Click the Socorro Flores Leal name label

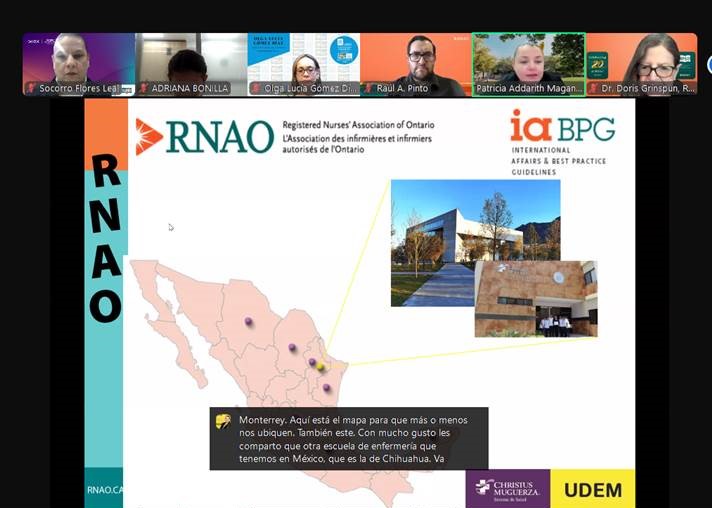pos(79,88)
